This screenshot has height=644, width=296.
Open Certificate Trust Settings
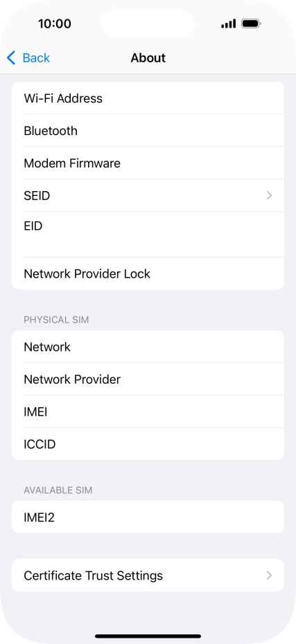tap(148, 575)
